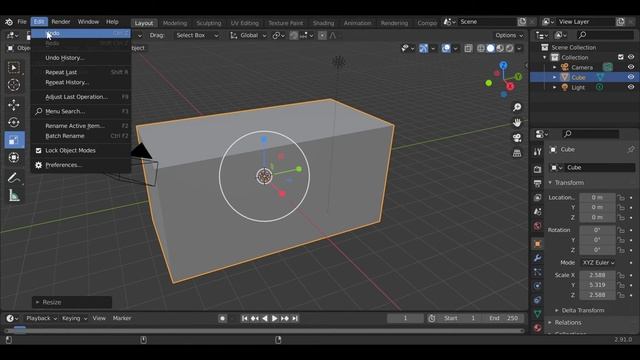Image resolution: width=640 pixels, height=360 pixels.
Task: Select solid viewport shading mode
Action: [491, 48]
